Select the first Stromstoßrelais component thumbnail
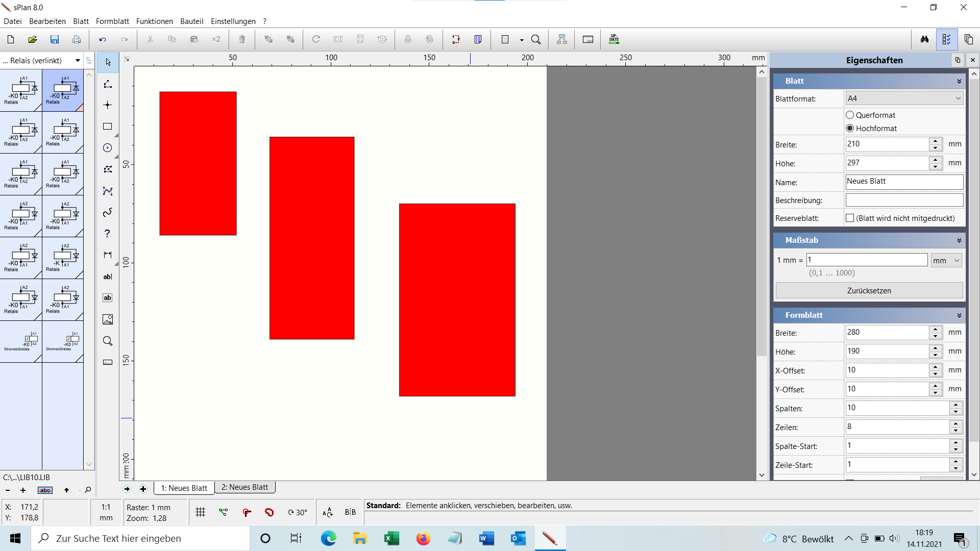The width and height of the screenshot is (980, 551). pos(21,342)
